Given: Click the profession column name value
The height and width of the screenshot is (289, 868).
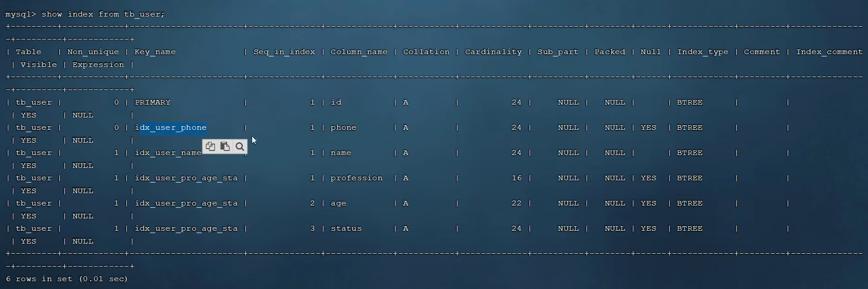Looking at the screenshot, I should (x=356, y=178).
